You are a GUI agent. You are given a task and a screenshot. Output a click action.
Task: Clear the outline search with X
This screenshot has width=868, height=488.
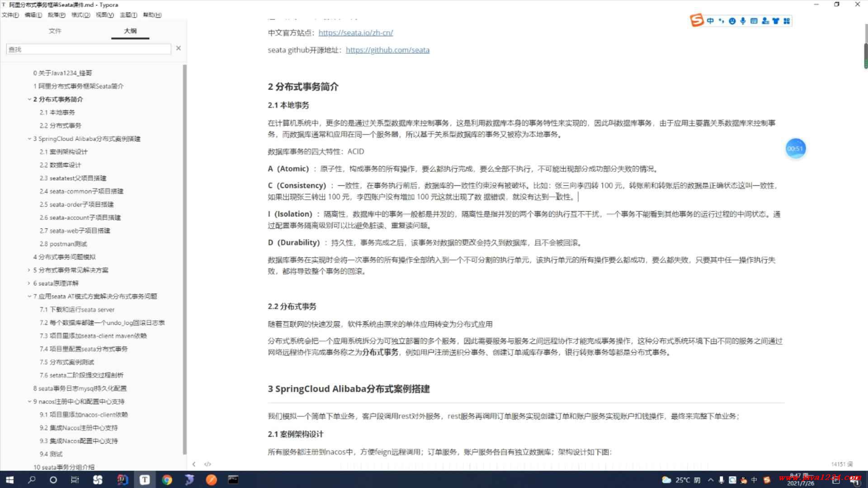pos(179,48)
